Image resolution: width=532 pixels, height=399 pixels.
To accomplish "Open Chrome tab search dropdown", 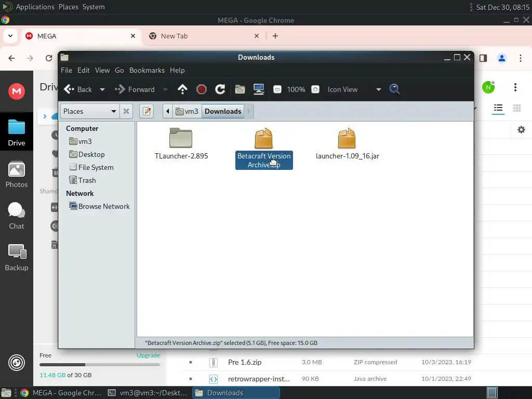I will pos(10,36).
